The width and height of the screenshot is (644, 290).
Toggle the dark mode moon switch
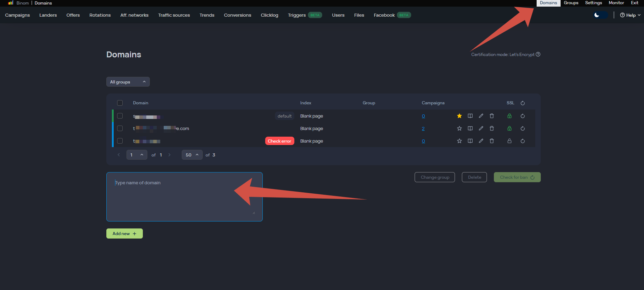tap(601, 15)
